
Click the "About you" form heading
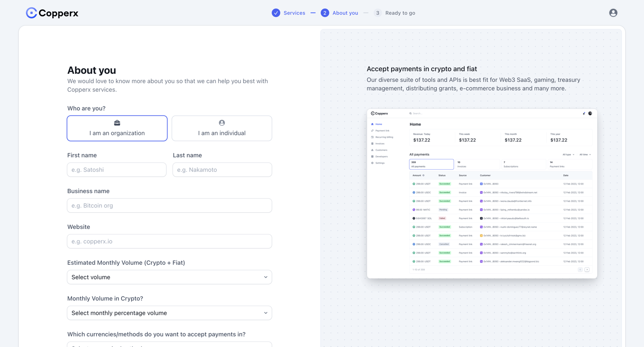click(92, 70)
